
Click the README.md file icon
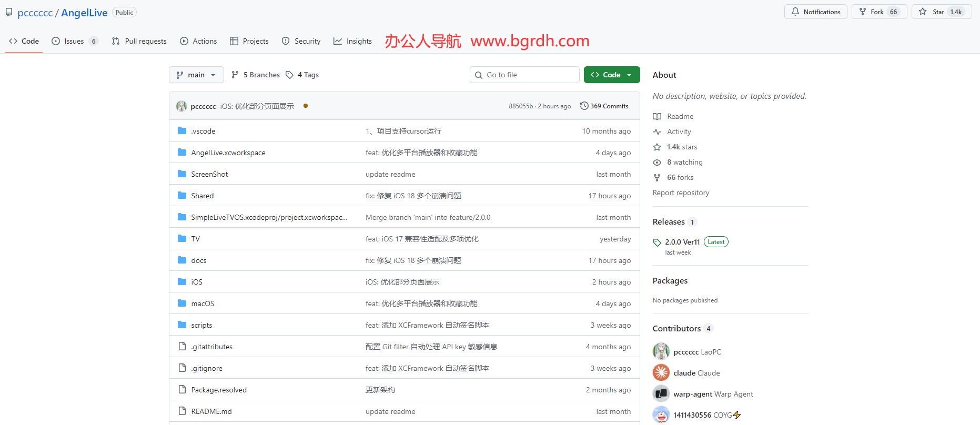(182, 411)
